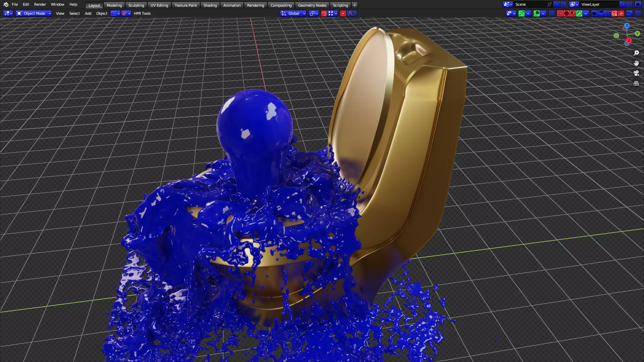Open gizmo options dropdown arrow

pos(528,13)
